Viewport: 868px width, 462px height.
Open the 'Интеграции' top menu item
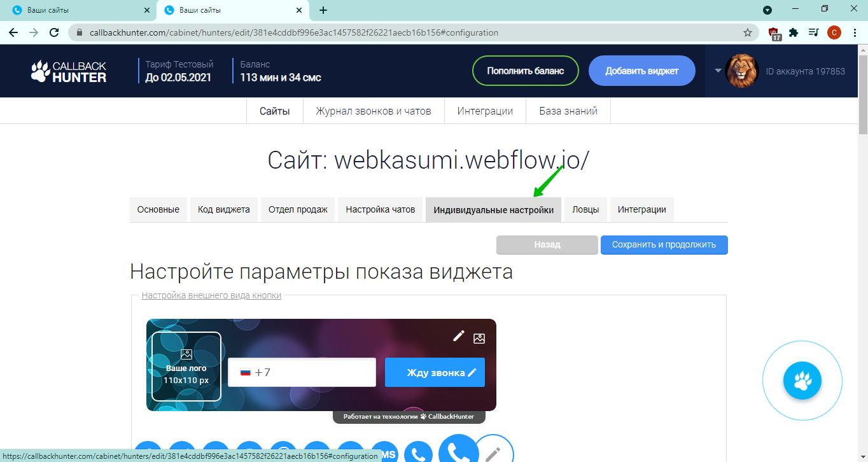pyautogui.click(x=485, y=111)
